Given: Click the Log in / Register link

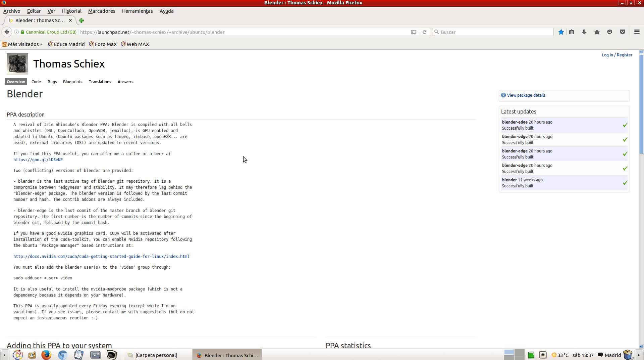Looking at the screenshot, I should (x=617, y=55).
